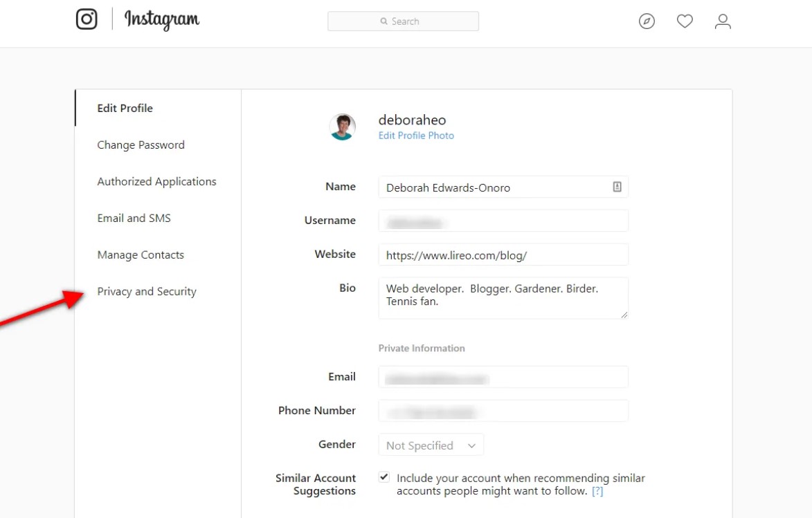The width and height of the screenshot is (812, 518).
Task: Click the Bio textarea resize handle
Action: [x=624, y=315]
